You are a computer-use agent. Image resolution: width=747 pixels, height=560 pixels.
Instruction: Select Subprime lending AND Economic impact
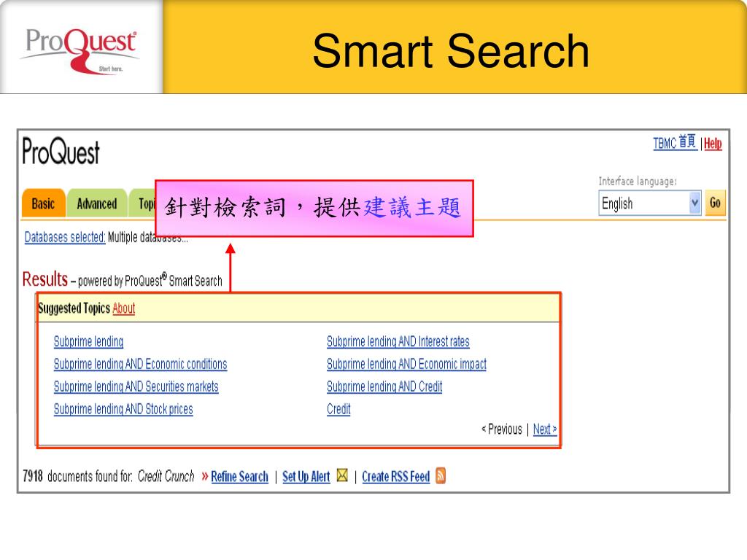coord(407,364)
